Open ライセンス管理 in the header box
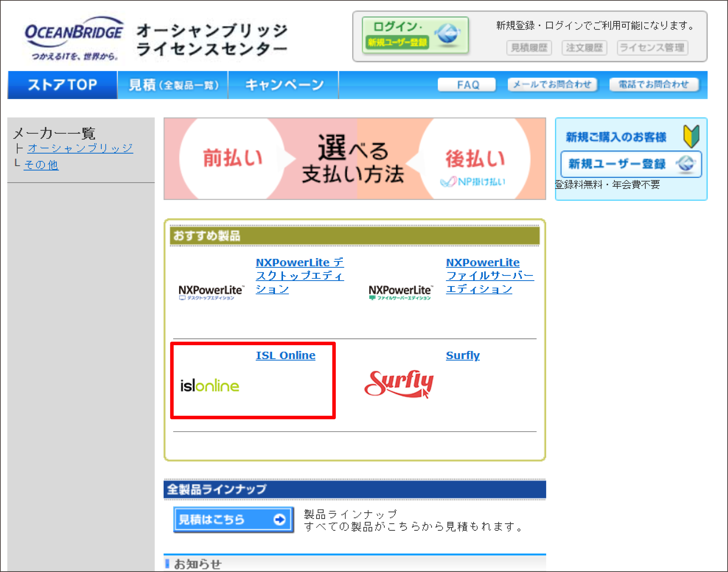Screen dimensions: 728x572 pyautogui.click(x=652, y=48)
